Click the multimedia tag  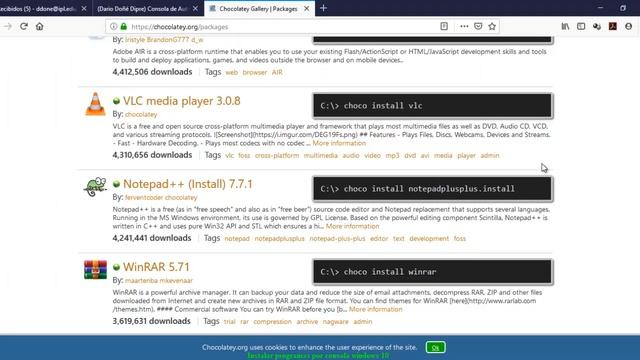point(320,156)
